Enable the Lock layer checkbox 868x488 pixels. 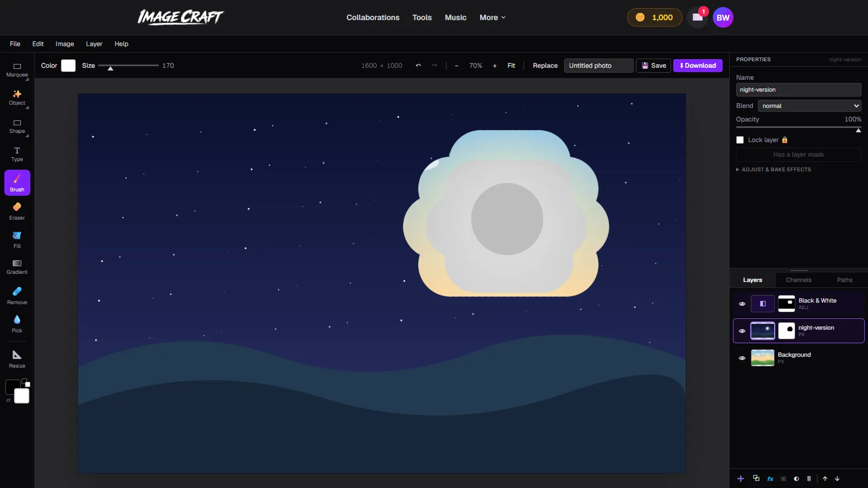[740, 140]
